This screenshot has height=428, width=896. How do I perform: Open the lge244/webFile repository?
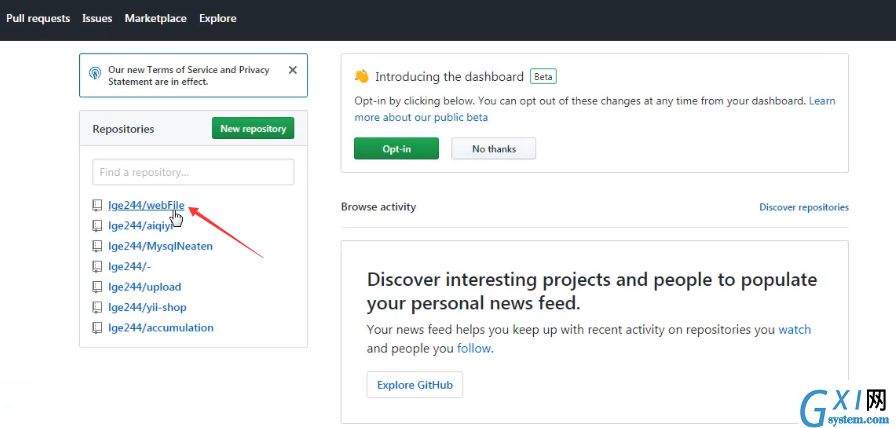click(146, 205)
